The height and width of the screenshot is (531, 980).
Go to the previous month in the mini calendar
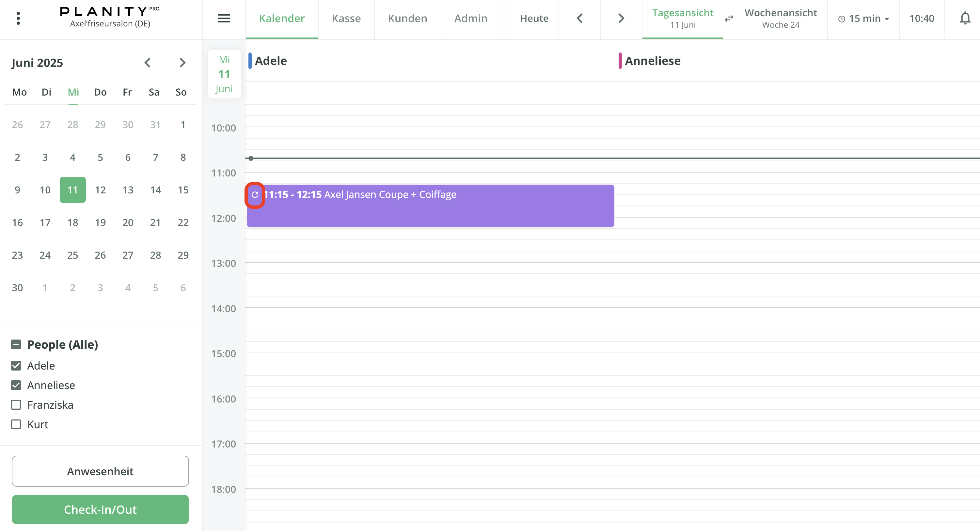coord(148,63)
